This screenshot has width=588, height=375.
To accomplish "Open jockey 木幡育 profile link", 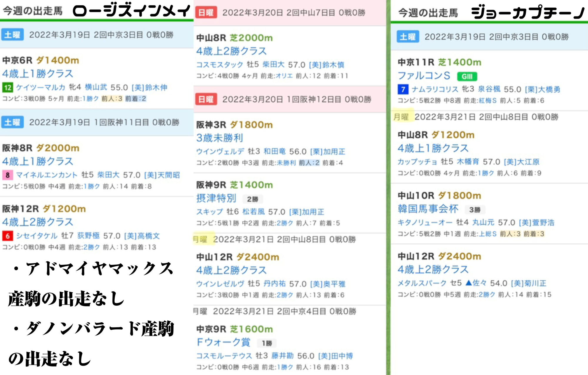I will [468, 162].
